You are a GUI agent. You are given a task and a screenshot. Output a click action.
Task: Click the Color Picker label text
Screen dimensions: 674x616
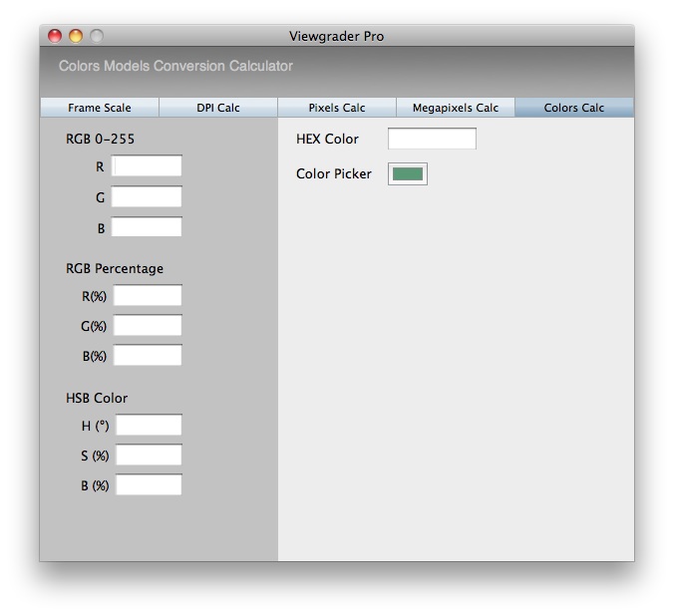(x=334, y=173)
